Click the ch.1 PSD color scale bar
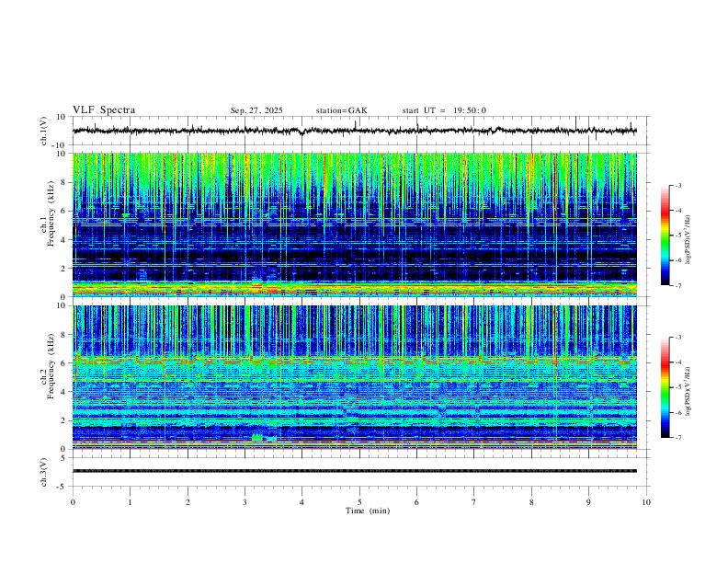Screen dimensions: 728x563 665,236
